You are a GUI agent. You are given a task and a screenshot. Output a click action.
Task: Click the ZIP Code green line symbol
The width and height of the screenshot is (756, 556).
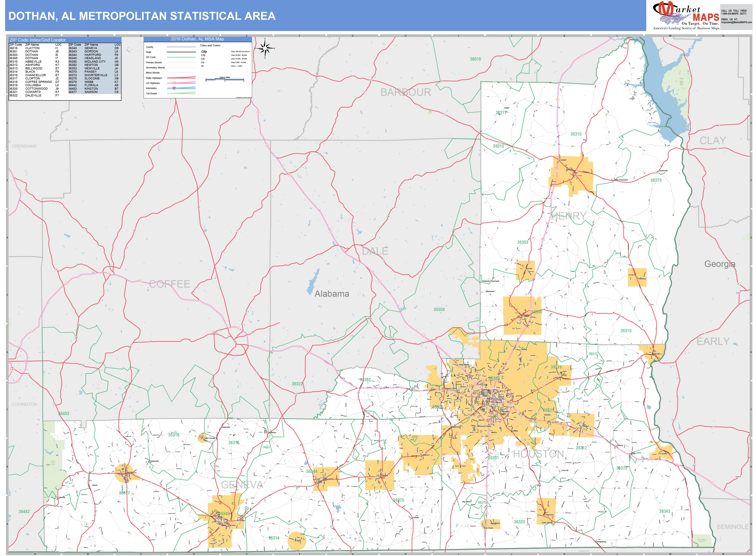[181, 57]
